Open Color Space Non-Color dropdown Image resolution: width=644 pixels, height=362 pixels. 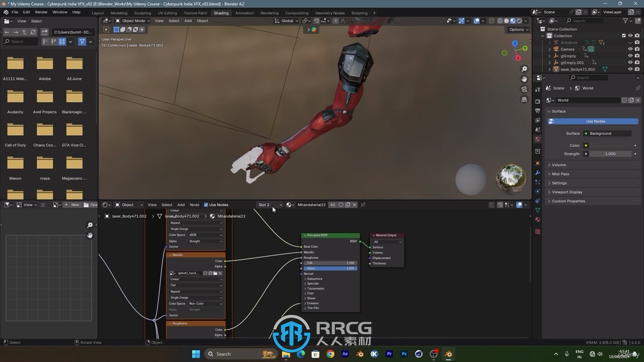(x=205, y=304)
